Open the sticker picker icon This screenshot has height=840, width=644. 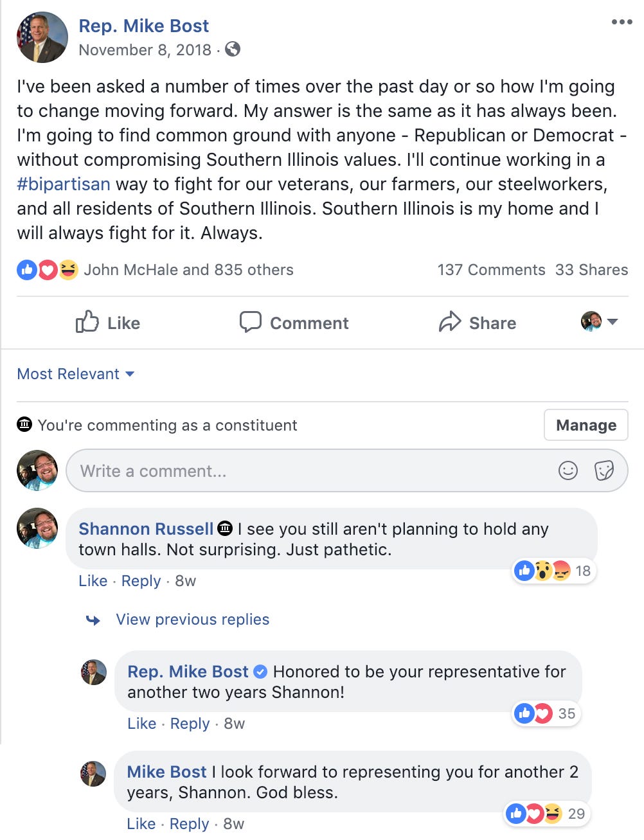(x=604, y=470)
